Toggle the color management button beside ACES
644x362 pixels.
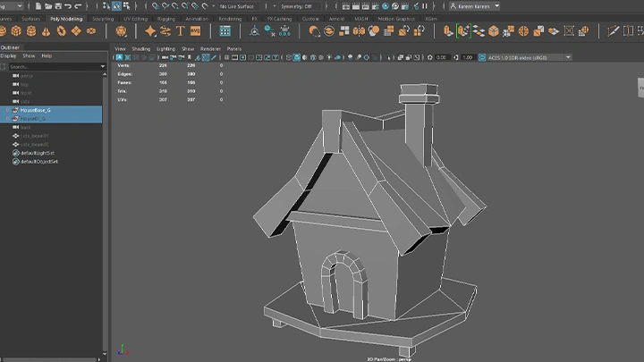point(480,57)
